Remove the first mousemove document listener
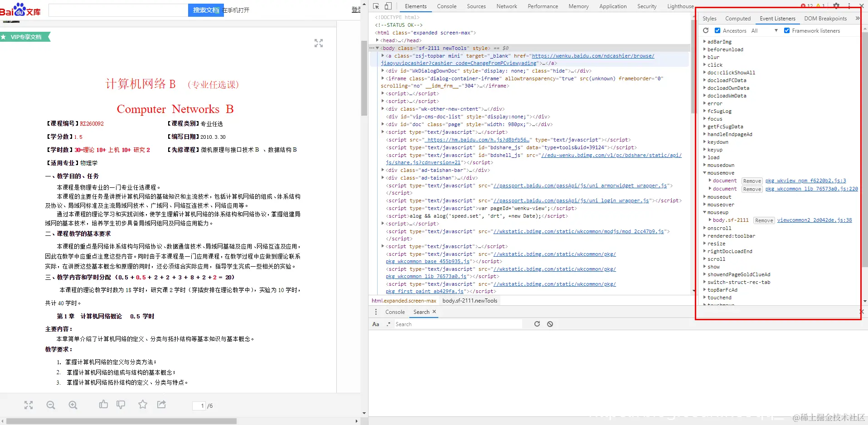 (752, 181)
